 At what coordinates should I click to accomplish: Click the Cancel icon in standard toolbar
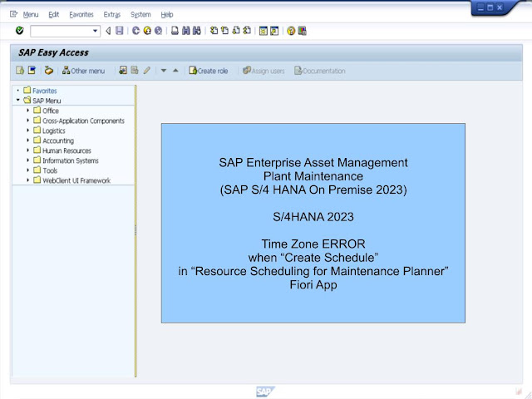158,31
